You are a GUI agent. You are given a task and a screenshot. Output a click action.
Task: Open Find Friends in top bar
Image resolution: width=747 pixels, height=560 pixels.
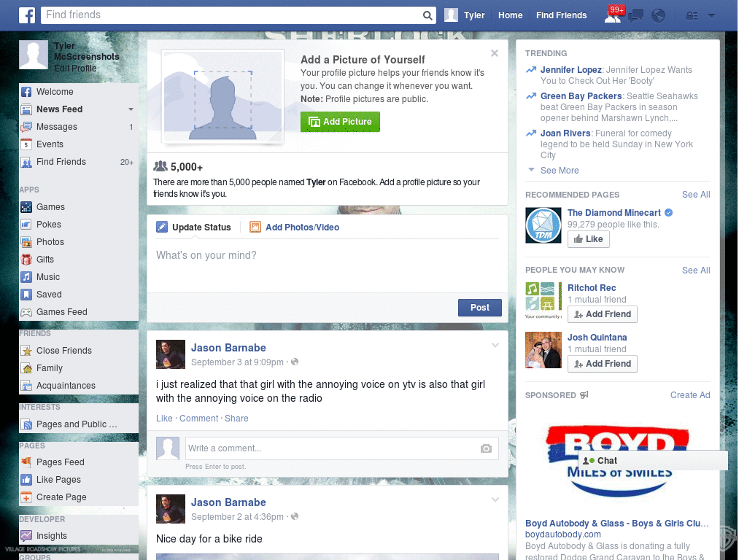click(561, 15)
